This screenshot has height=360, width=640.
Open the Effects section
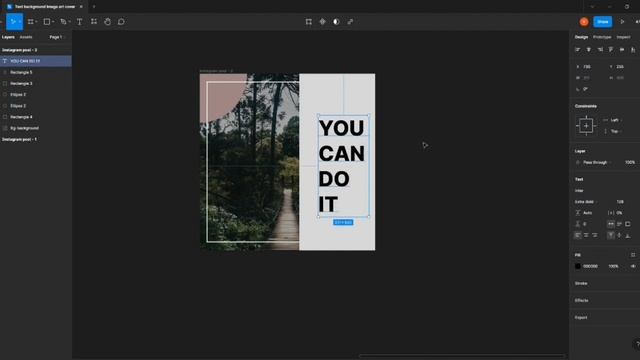pos(582,300)
